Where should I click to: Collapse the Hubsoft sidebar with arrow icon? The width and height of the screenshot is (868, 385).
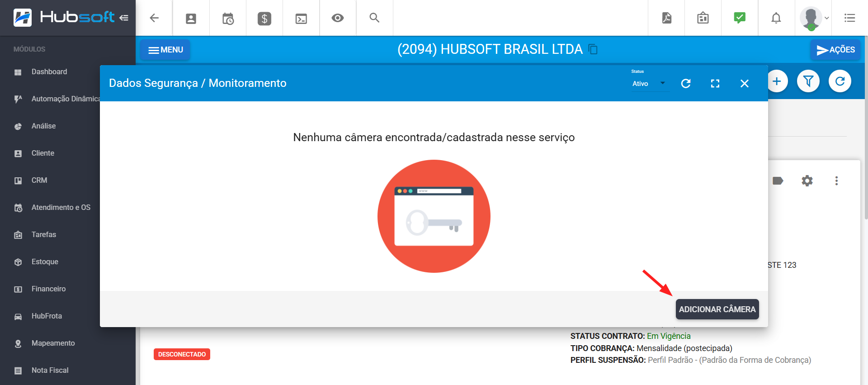point(124,18)
